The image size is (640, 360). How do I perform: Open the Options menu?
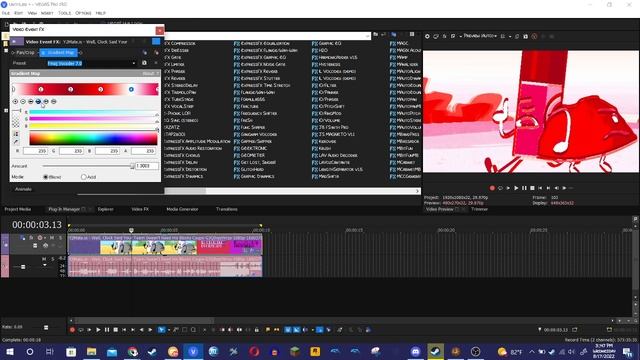83,13
